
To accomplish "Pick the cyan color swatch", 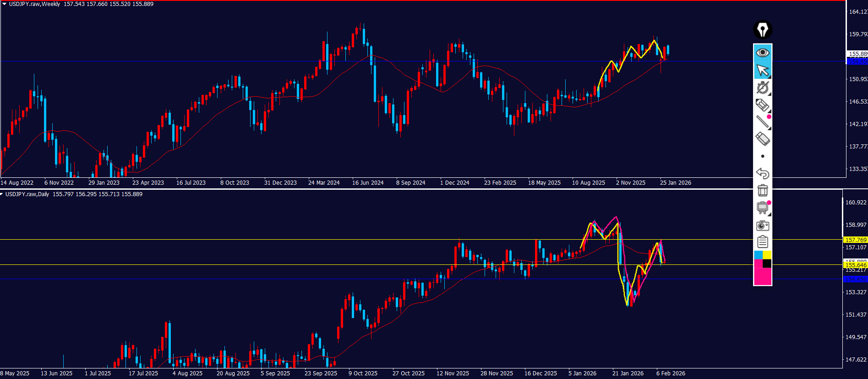I will (758, 255).
